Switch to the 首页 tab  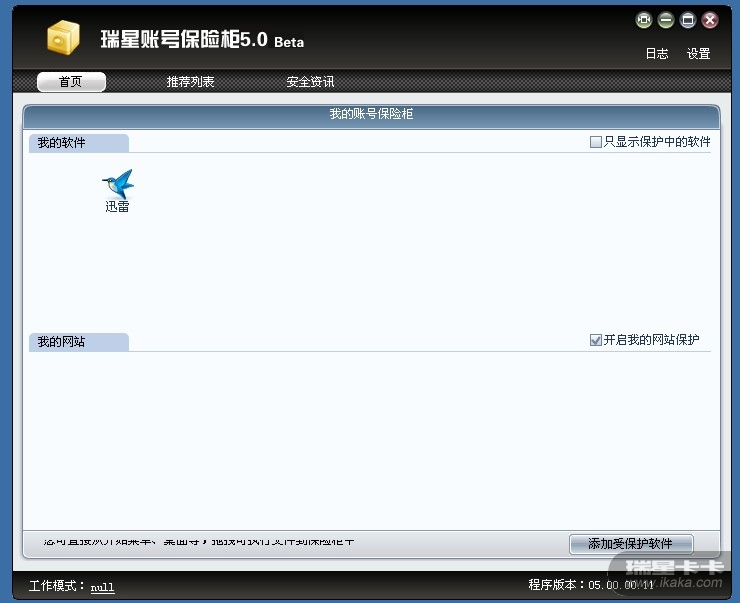[x=71, y=82]
